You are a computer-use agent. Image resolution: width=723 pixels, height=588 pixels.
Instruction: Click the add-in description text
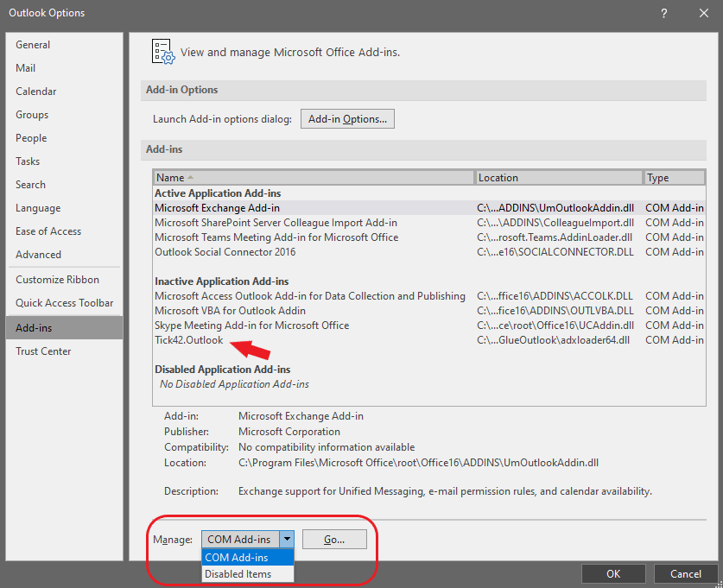coord(445,491)
